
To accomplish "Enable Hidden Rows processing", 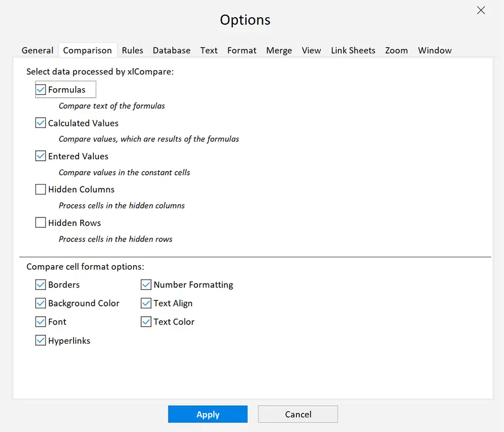I will tap(40, 222).
